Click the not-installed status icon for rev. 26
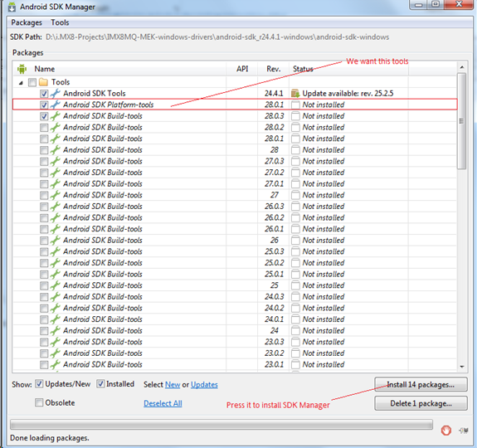 click(295, 241)
